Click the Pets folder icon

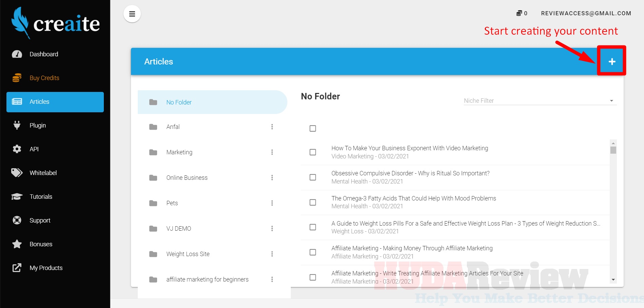153,203
